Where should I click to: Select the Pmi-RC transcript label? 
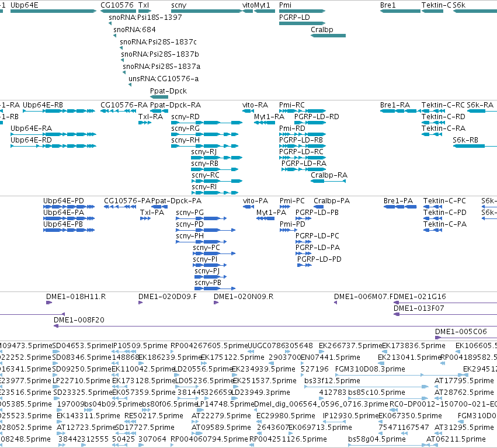click(292, 105)
